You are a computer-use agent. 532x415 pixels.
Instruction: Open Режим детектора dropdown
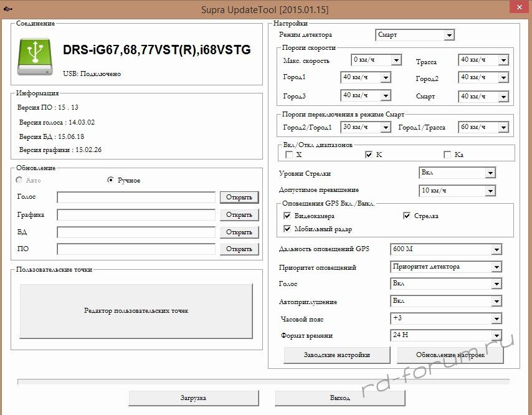point(415,35)
